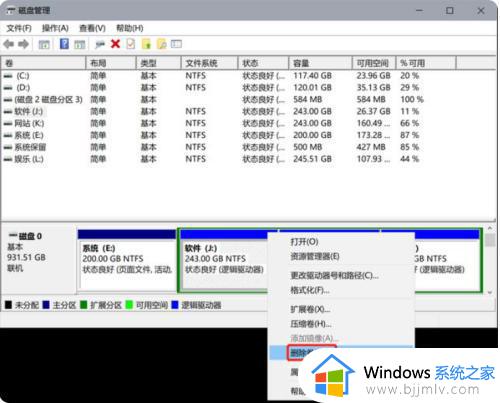Click the 500 MB capacity cell
The image size is (500, 403).
[x=308, y=147]
